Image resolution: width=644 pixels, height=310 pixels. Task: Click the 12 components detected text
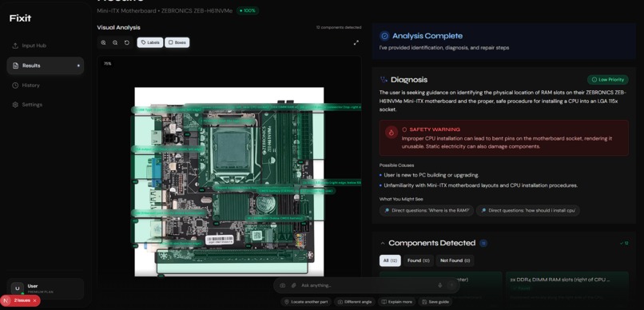coord(339,27)
